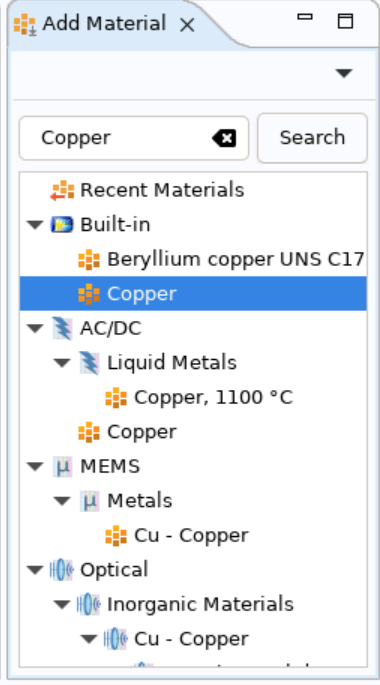Click the Optical module icon
The height and width of the screenshot is (685, 380).
(x=62, y=570)
